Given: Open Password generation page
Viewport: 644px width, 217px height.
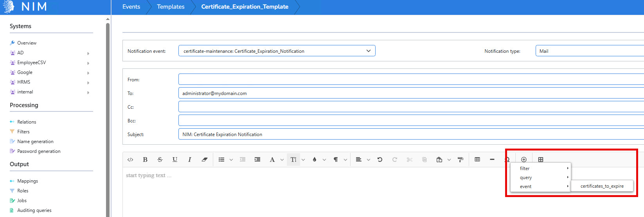Looking at the screenshot, I should (x=39, y=151).
